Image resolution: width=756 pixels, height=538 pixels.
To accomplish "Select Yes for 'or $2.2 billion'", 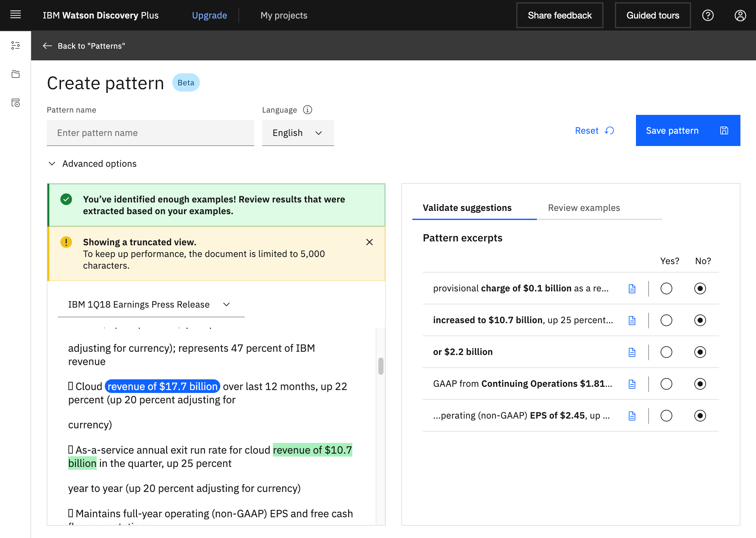I will (x=666, y=352).
